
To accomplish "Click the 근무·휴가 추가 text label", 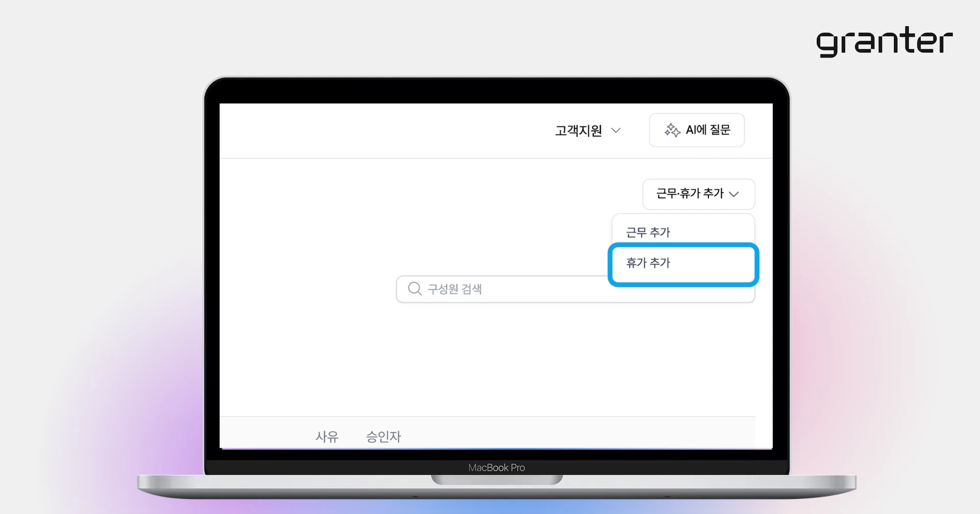I will [x=690, y=193].
